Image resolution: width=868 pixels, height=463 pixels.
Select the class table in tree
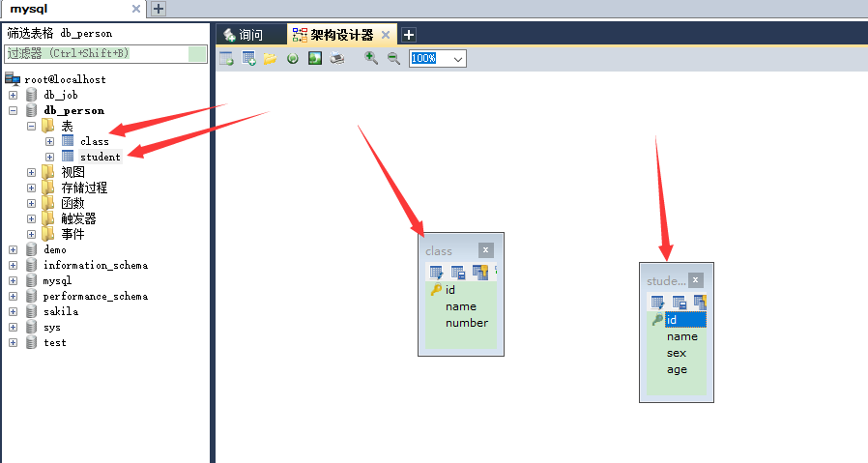[94, 141]
